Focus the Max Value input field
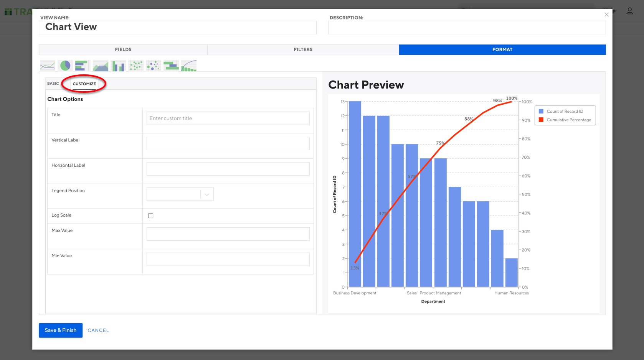644x360 pixels. [x=228, y=234]
